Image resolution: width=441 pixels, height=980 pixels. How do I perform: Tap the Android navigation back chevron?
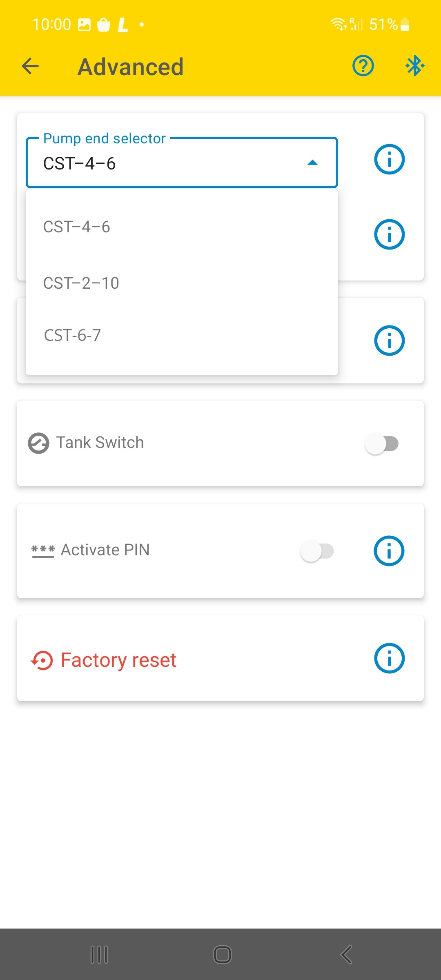pos(346,955)
